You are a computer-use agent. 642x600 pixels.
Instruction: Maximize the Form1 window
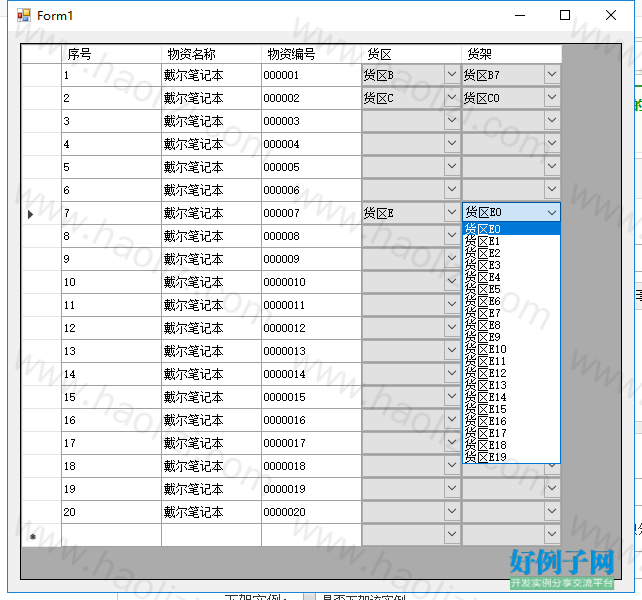pos(565,16)
